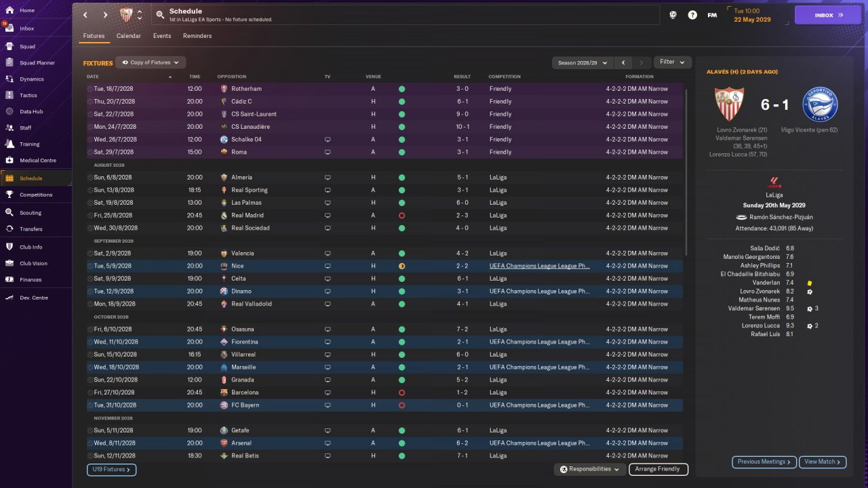Click the Sevilla club badge in top bar
The image size is (868, 488).
pos(126,15)
